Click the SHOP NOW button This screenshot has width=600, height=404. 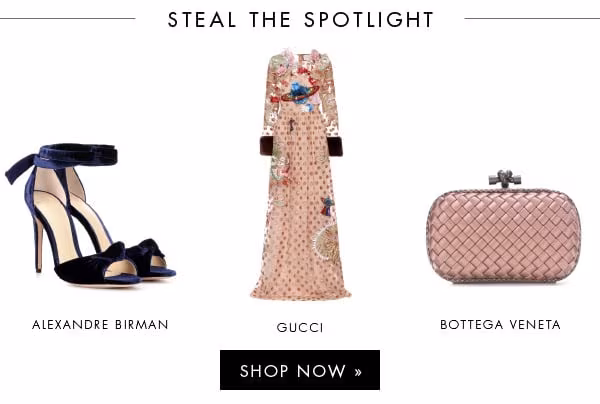pos(300,370)
